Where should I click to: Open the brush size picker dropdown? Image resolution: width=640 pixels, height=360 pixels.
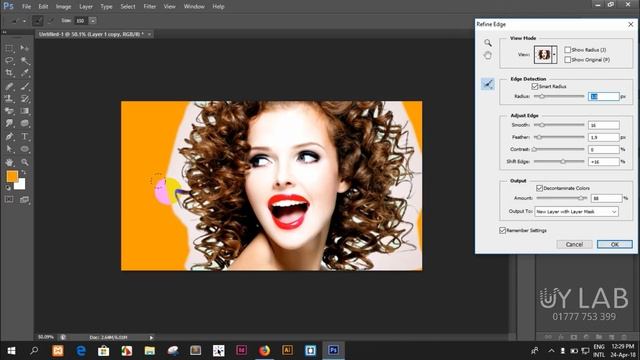click(93, 20)
